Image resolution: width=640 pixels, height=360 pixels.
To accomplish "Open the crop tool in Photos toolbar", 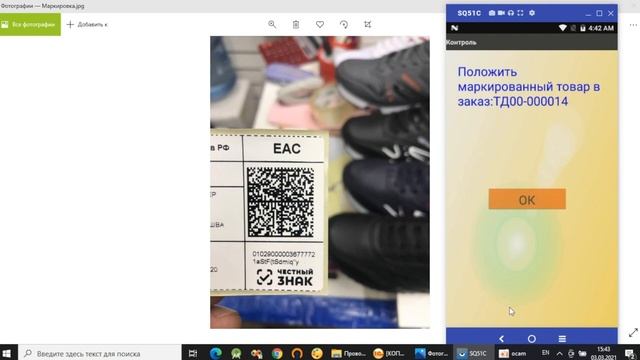I will point(367,24).
